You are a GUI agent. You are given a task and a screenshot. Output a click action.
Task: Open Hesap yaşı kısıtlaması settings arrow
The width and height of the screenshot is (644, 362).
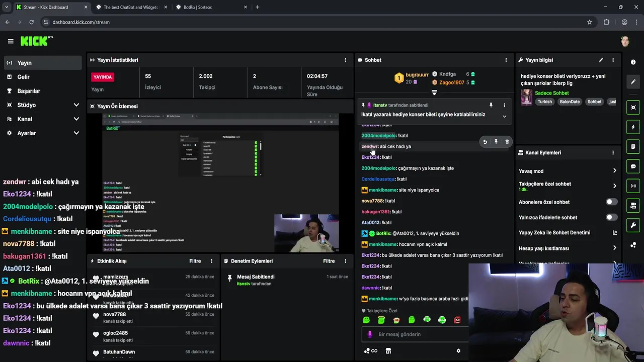pos(614,248)
